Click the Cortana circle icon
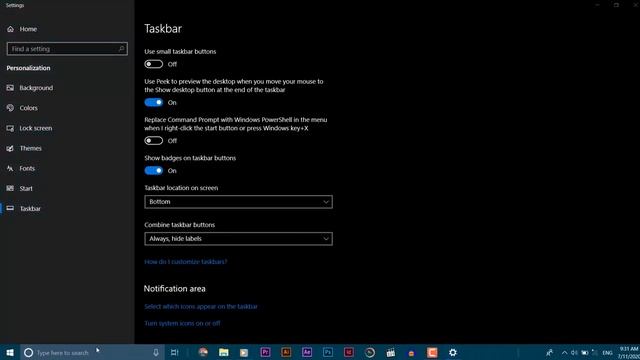The image size is (640, 360). point(28,352)
